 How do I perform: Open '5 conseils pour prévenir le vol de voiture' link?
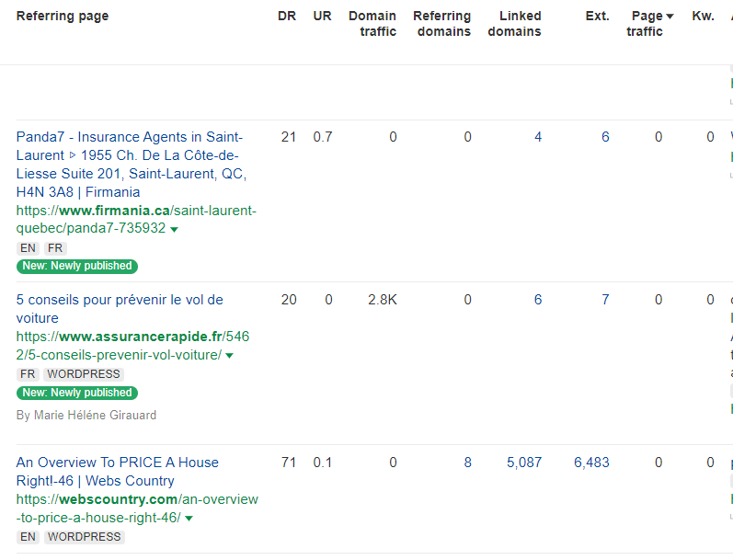point(120,309)
